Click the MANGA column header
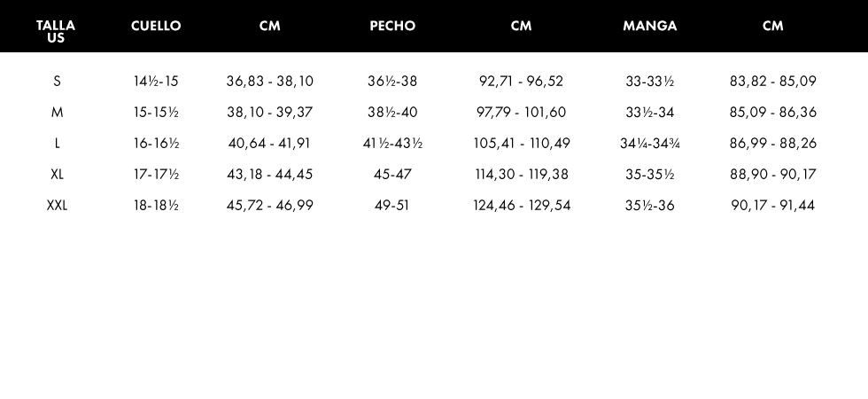Image resolution: width=868 pixels, height=399 pixels. (x=650, y=26)
